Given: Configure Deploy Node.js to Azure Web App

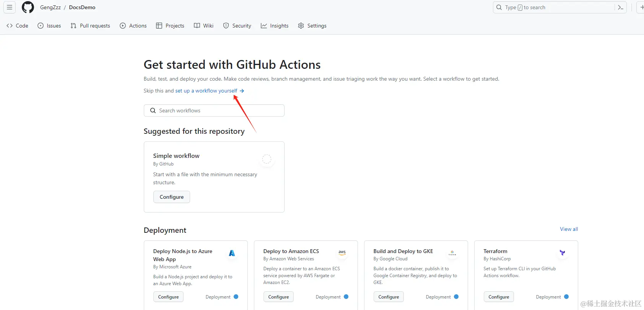Looking at the screenshot, I should pyautogui.click(x=169, y=297).
